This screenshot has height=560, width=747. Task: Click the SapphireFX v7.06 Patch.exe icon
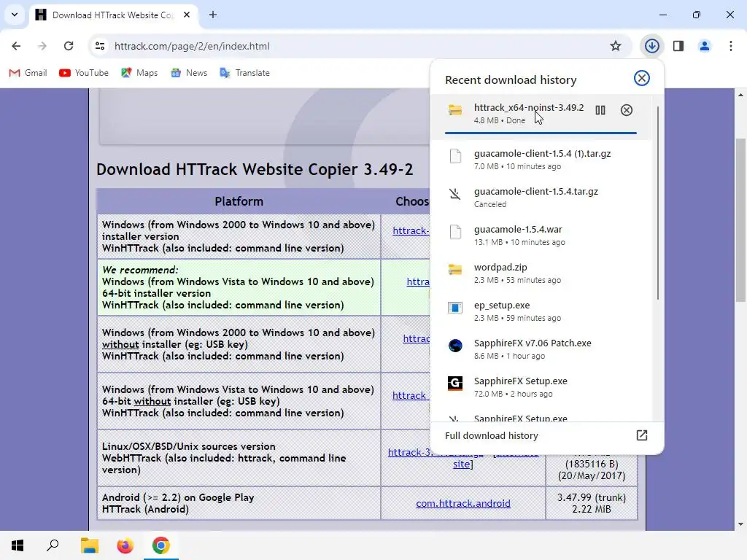coord(455,345)
